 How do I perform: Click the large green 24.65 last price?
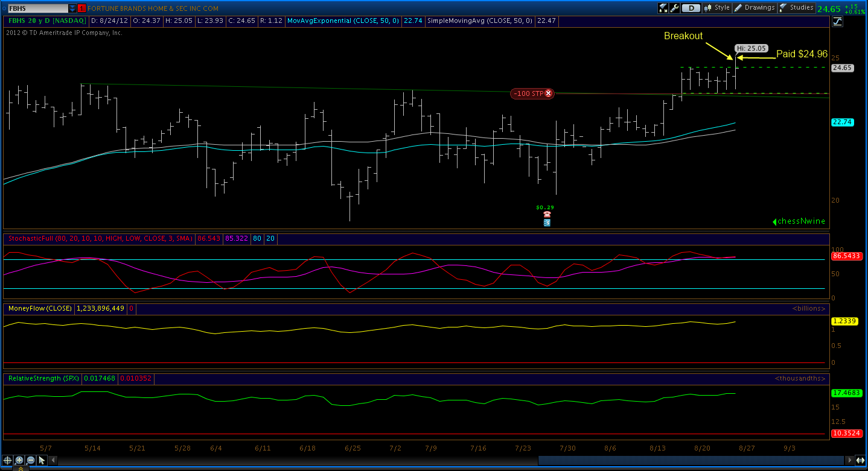(829, 8)
